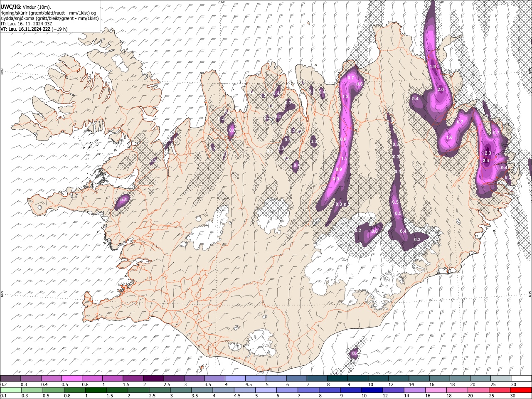
Task: Click the 0.1 number in the legend
Action: [3, 396]
